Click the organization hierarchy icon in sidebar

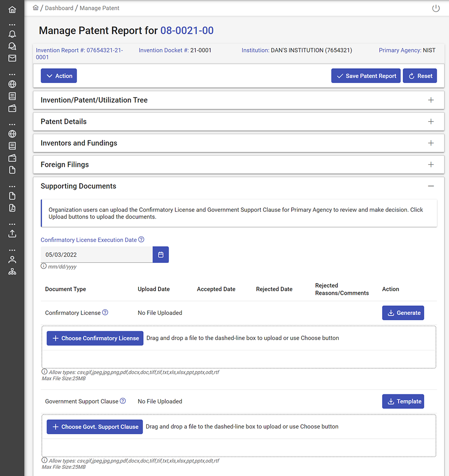[12, 271]
